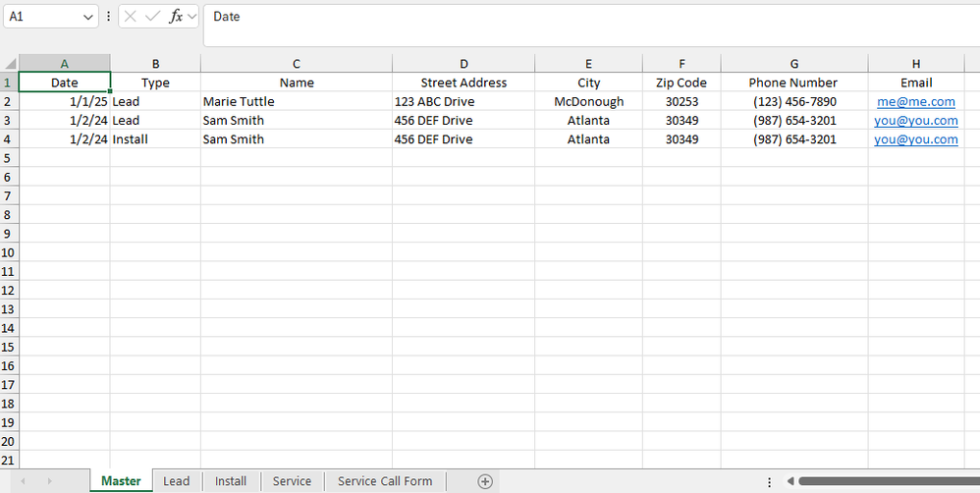The image size is (980, 493).
Task: Select the Phone Number header cell
Action: click(x=794, y=82)
